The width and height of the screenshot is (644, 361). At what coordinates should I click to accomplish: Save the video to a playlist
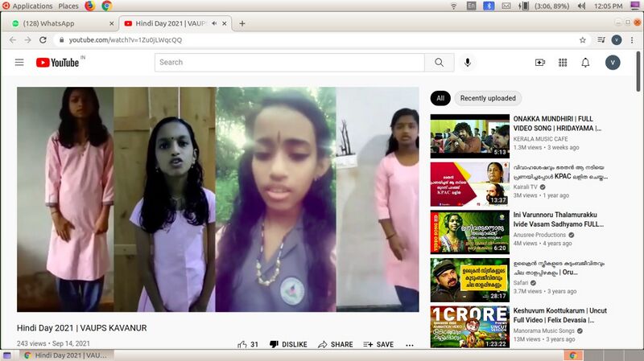click(378, 344)
